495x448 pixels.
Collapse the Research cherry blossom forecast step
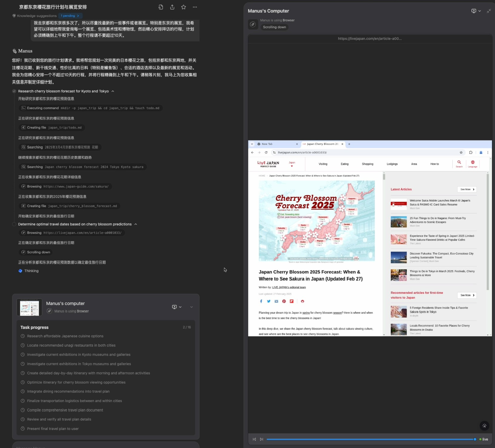point(113,91)
